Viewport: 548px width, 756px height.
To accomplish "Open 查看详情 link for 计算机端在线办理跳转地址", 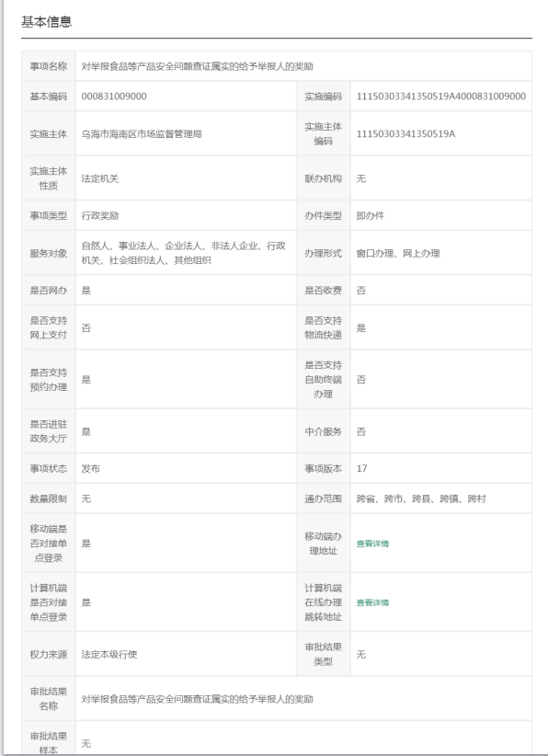I will pos(372,602).
